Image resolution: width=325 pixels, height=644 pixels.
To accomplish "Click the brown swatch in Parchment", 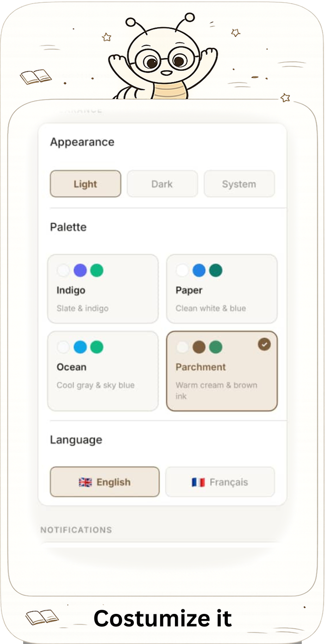I will [x=199, y=347].
